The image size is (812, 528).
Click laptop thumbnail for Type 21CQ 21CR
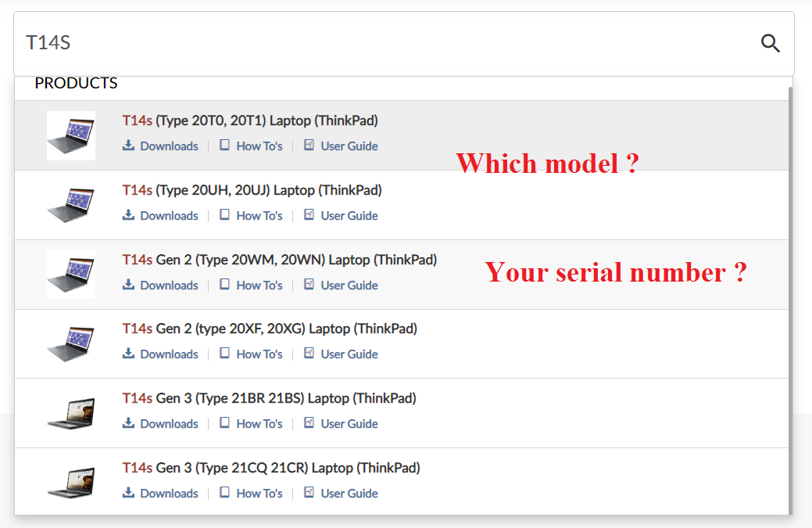71,483
